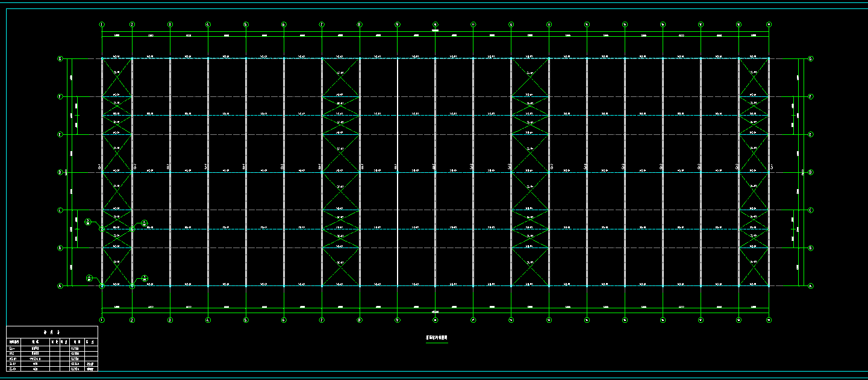Screen dimensions: 868x380
Task: Select grid bubble 7 on top axis
Action: click(x=322, y=25)
